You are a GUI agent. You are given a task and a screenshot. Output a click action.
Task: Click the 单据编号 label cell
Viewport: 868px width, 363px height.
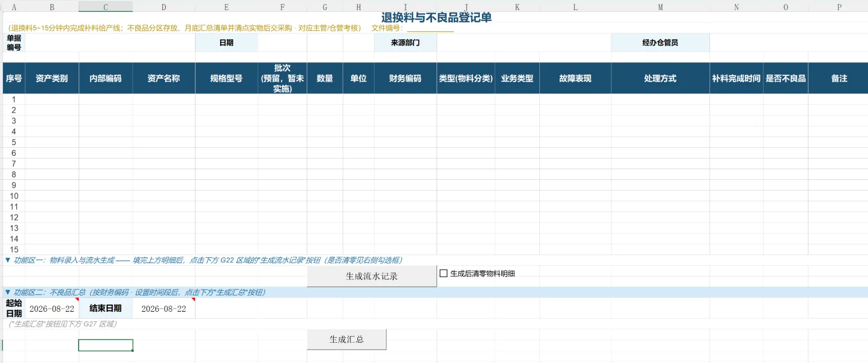pos(14,43)
